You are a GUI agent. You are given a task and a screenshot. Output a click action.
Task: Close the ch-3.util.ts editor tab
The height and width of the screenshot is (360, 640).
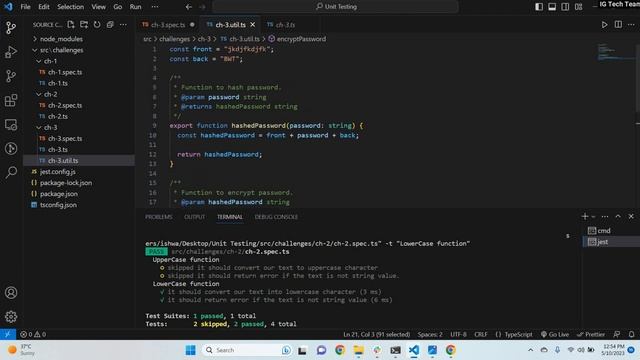[253, 24]
